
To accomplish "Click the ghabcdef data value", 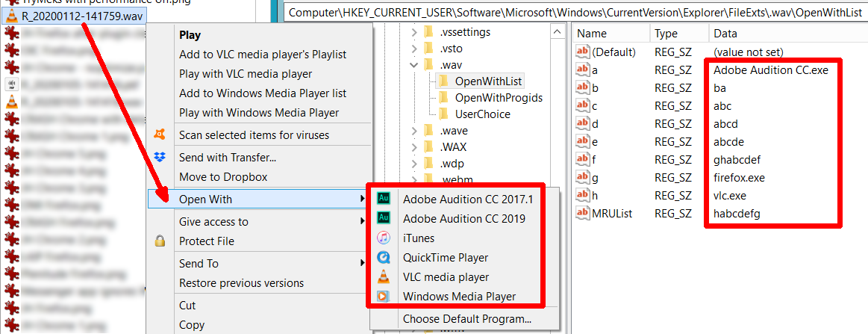I will point(737,159).
